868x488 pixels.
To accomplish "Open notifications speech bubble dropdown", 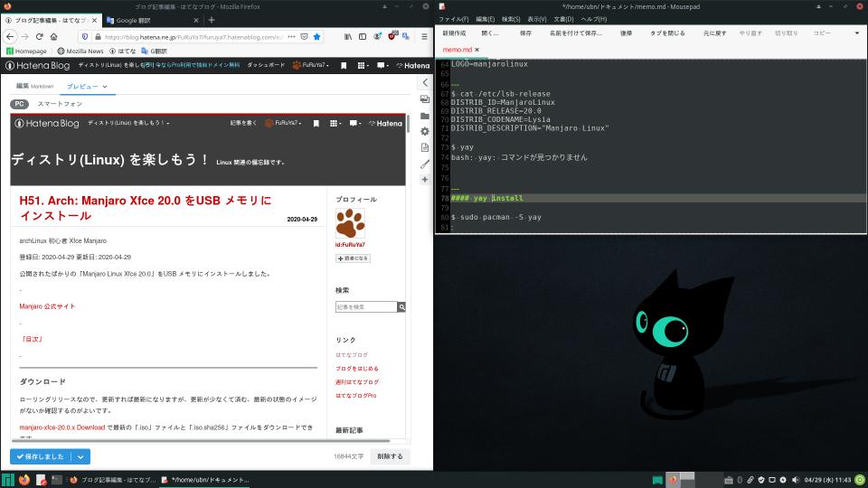I will (x=382, y=65).
